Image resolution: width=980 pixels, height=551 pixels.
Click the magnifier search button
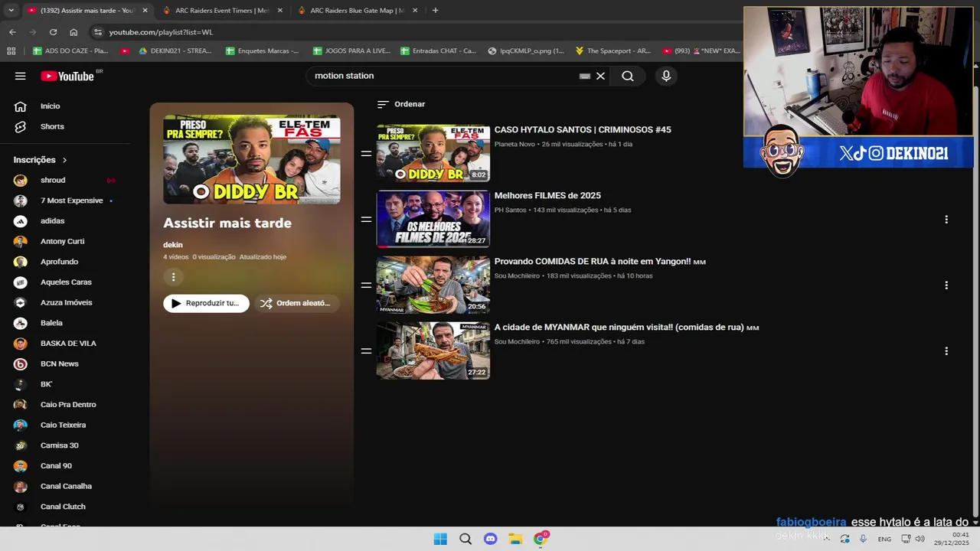coord(628,76)
